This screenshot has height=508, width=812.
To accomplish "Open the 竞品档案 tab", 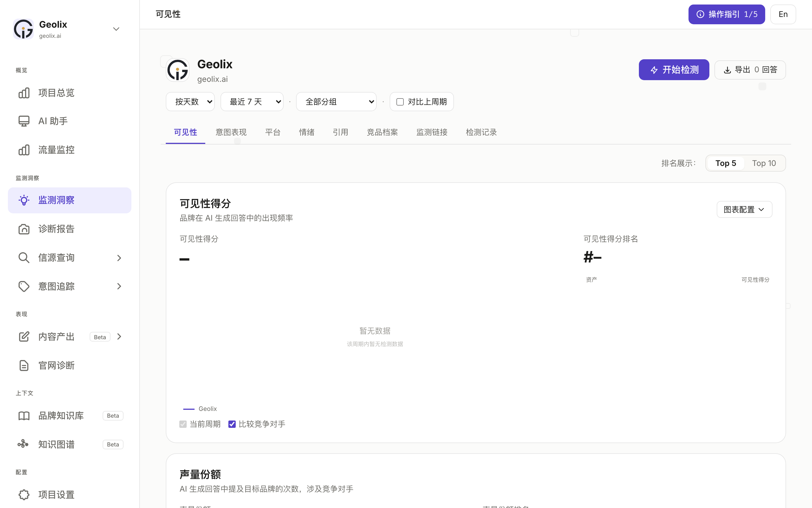I will coord(382,132).
